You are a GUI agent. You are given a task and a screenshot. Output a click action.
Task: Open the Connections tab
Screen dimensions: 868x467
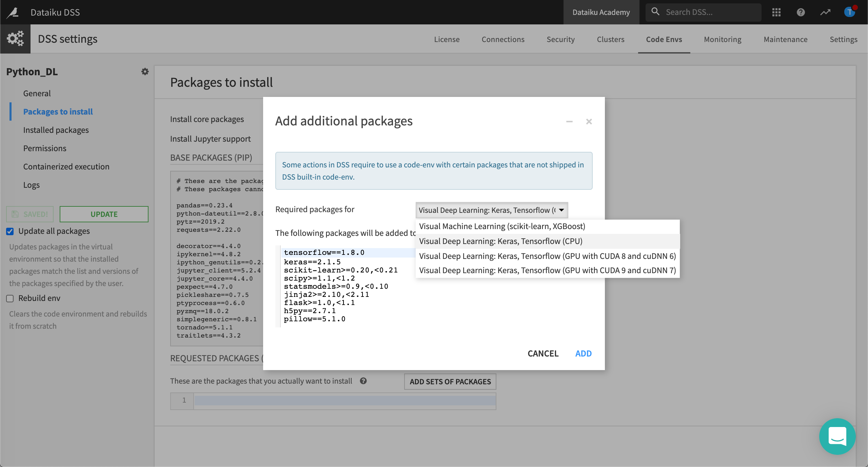pyautogui.click(x=503, y=39)
